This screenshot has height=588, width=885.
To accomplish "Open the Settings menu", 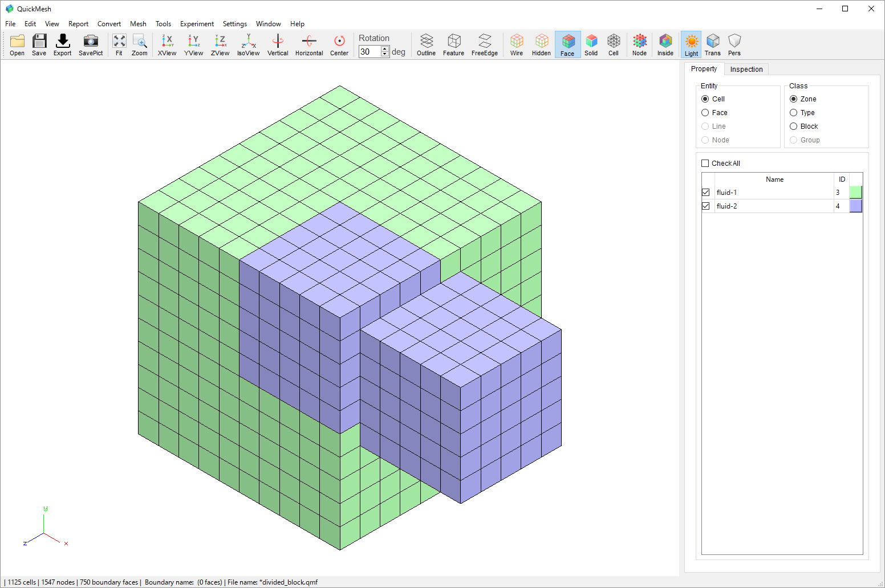I will tap(235, 24).
